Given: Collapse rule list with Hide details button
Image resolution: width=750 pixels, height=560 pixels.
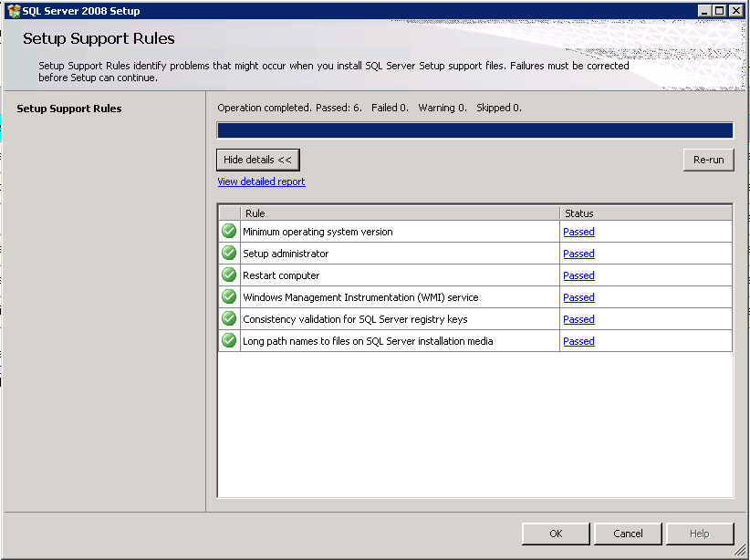Looking at the screenshot, I should (258, 160).
